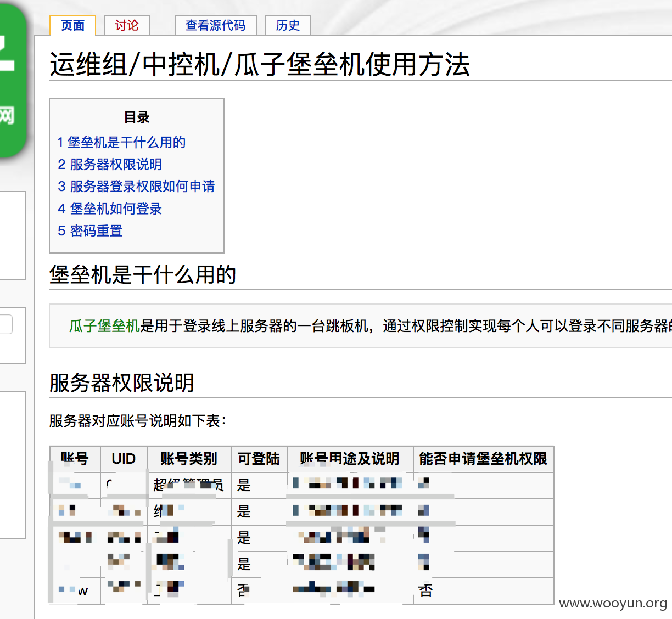Click the green site logo
Screen dimensions: 672x619
(x=12, y=80)
